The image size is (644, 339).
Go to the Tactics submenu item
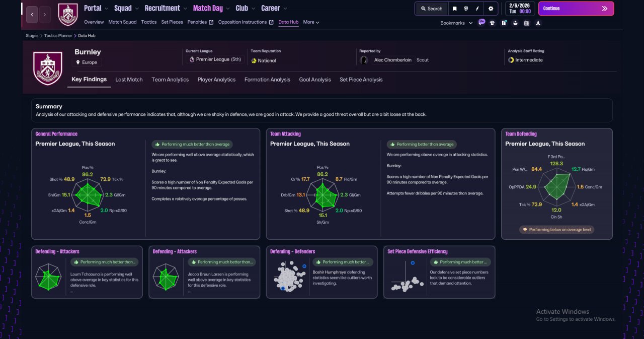coord(149,22)
